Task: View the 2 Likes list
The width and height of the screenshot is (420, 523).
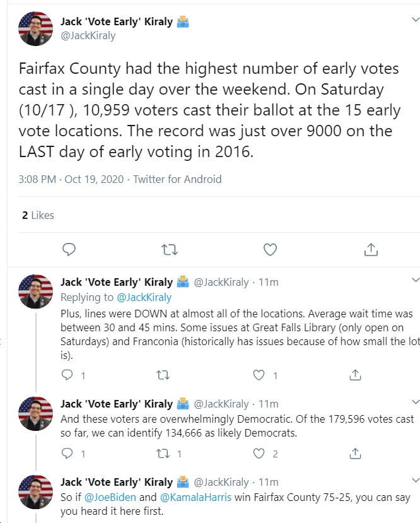Action: tap(38, 215)
